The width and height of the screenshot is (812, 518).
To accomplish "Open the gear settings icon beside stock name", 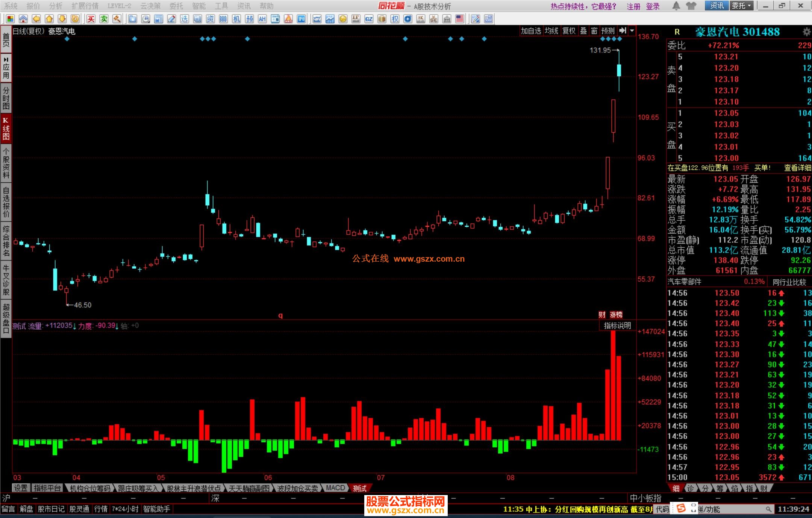I will (x=806, y=32).
